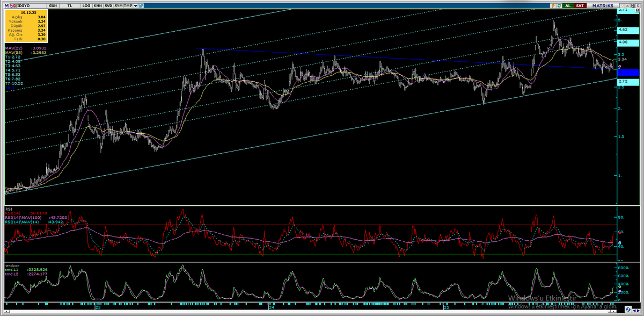Click the RSI panel title
644x316 pixels.
pyautogui.click(x=9, y=209)
